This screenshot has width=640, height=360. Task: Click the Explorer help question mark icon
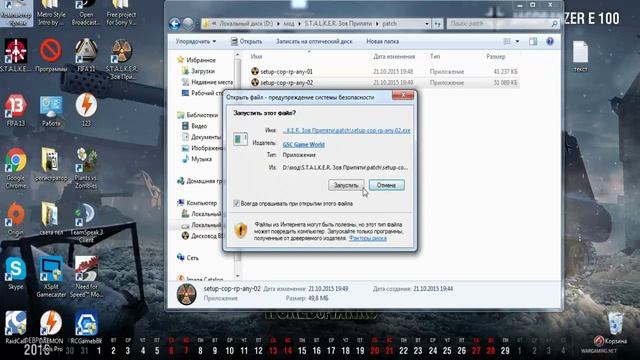(550, 42)
